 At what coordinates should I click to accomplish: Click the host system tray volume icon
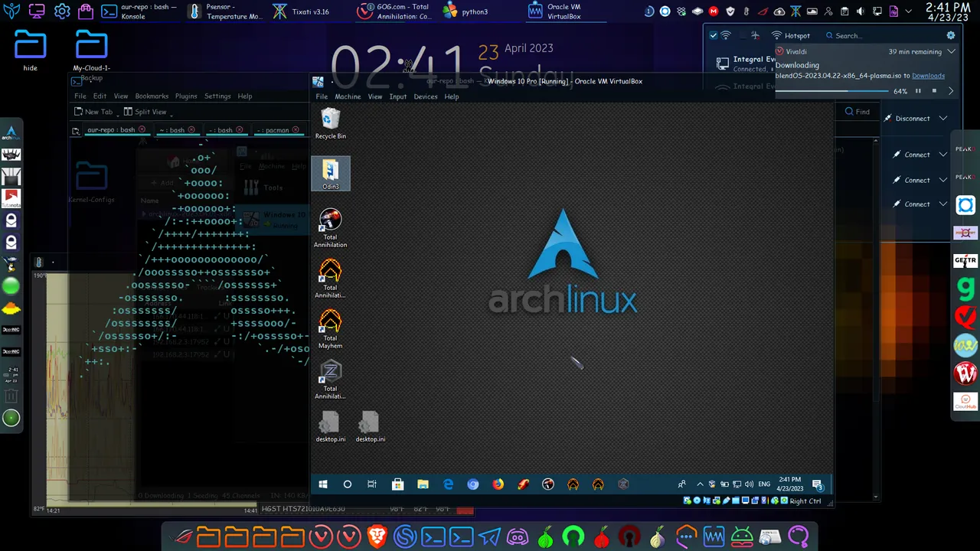tap(861, 11)
